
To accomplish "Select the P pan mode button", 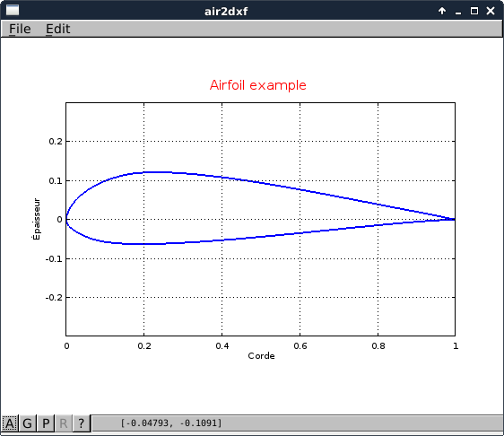I will tap(46, 423).
